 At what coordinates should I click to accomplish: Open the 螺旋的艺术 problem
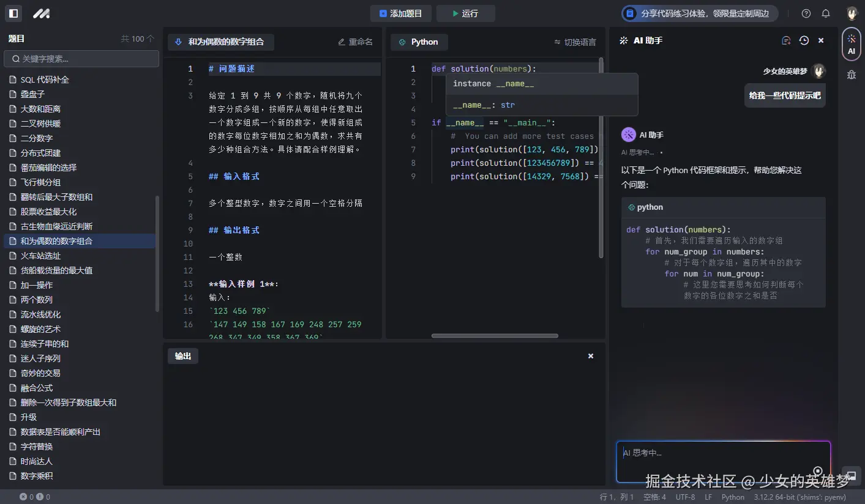point(80,329)
